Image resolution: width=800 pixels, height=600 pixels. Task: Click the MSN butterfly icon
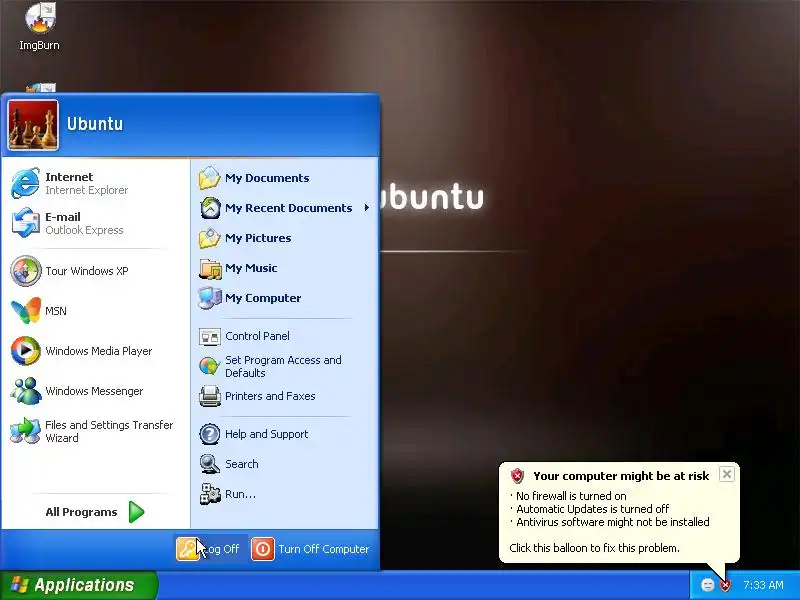point(26,310)
